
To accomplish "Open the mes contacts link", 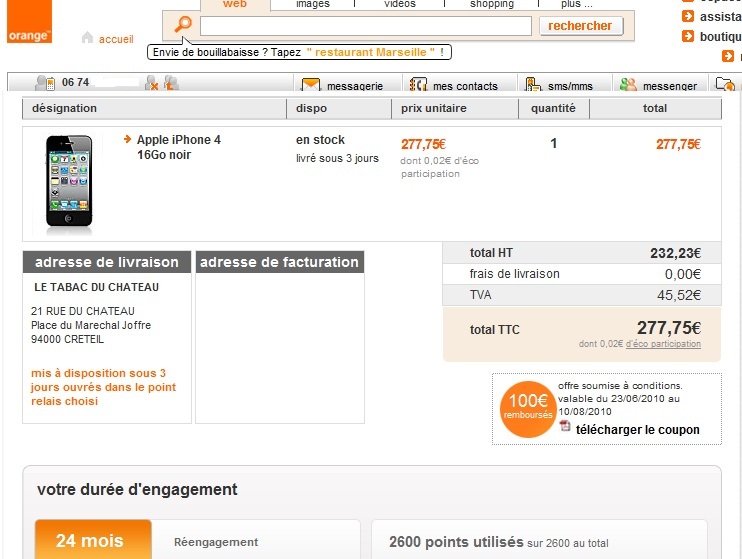I will (465, 86).
